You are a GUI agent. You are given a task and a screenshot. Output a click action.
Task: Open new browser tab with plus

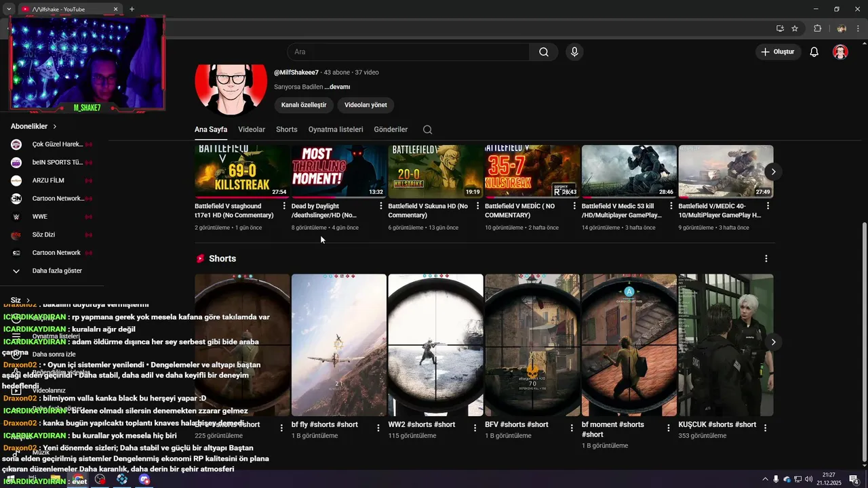[x=132, y=9]
